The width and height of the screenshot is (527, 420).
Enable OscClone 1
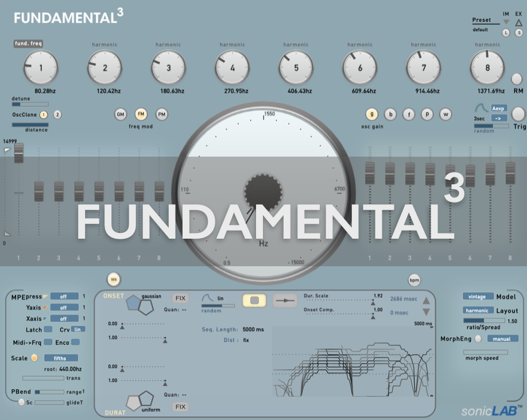point(44,115)
